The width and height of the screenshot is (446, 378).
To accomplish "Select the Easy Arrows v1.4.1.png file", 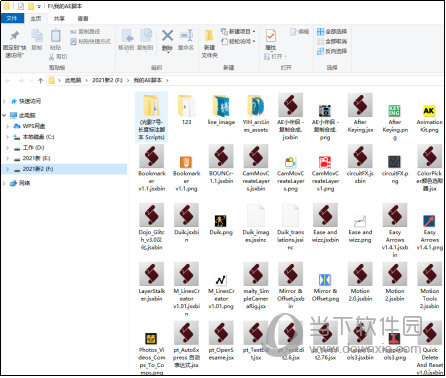I will 429,232.
